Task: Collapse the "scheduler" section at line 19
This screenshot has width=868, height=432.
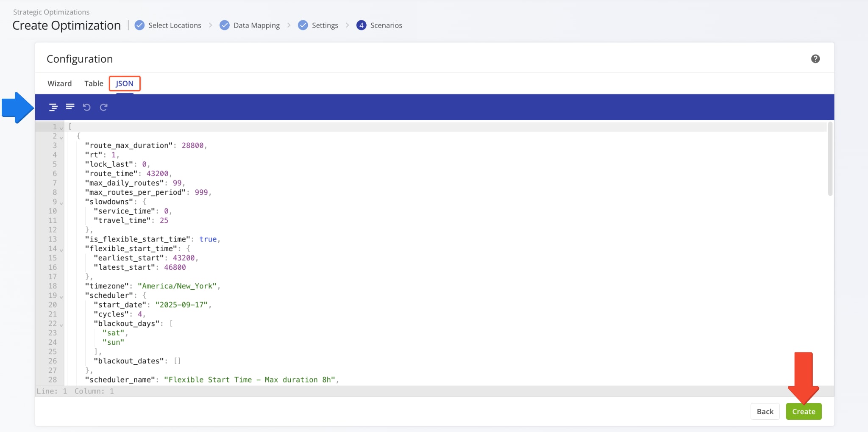Action: [x=61, y=296]
